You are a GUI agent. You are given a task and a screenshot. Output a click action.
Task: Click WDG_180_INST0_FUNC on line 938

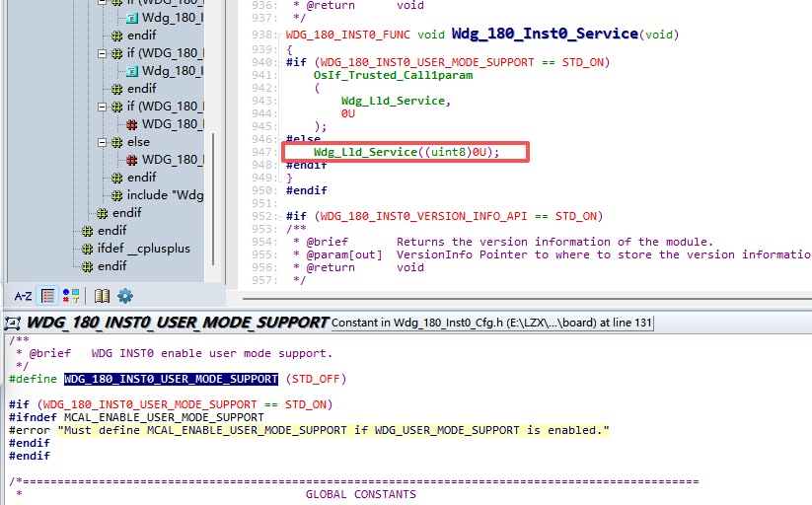[x=348, y=35]
